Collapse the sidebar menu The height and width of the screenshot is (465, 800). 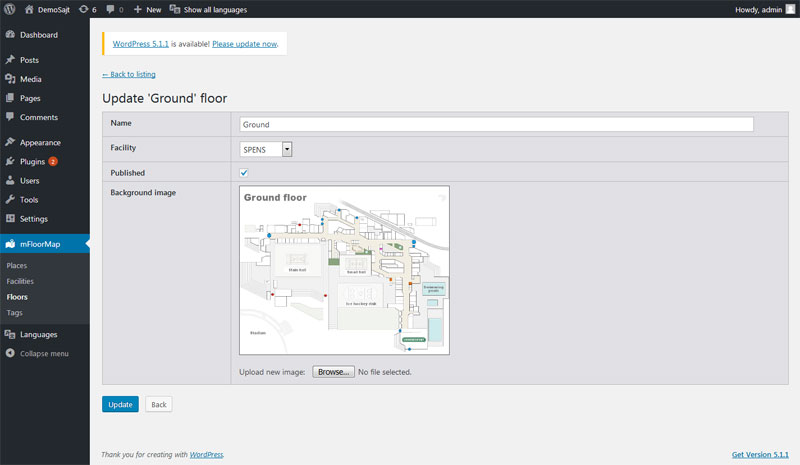coord(44,353)
